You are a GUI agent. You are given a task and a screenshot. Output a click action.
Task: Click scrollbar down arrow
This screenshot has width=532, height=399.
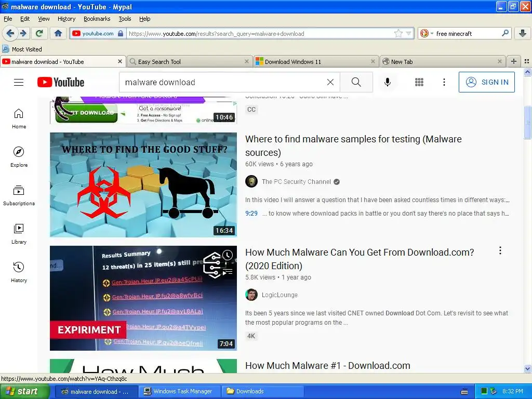click(527, 368)
